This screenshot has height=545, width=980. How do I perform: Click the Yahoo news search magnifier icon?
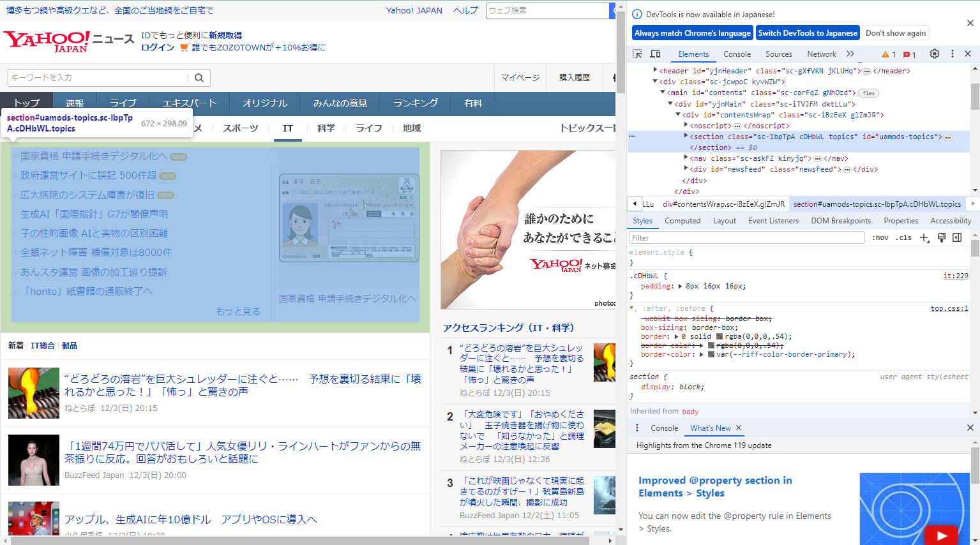coord(199,78)
